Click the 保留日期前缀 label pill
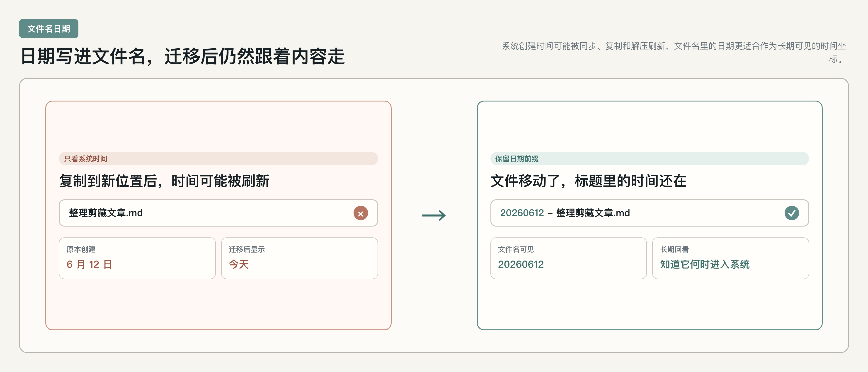Image resolution: width=868 pixels, height=372 pixels. [649, 159]
